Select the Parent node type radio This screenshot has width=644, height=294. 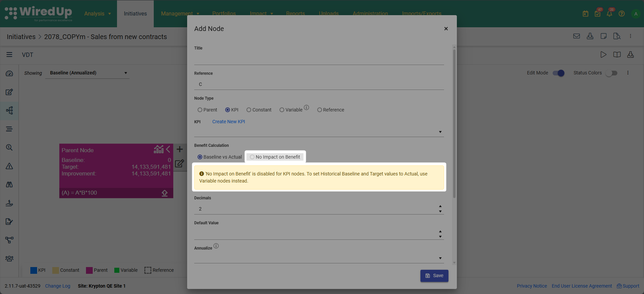200,110
